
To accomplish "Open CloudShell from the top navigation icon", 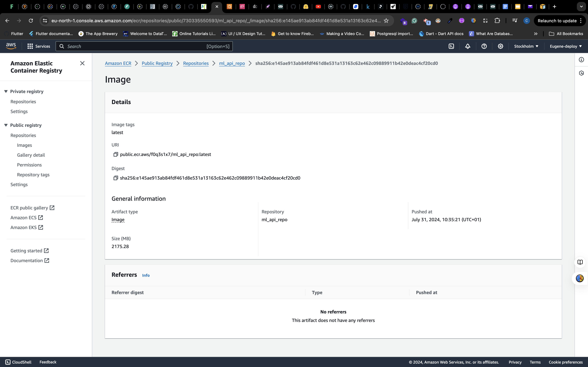I will pos(451,46).
